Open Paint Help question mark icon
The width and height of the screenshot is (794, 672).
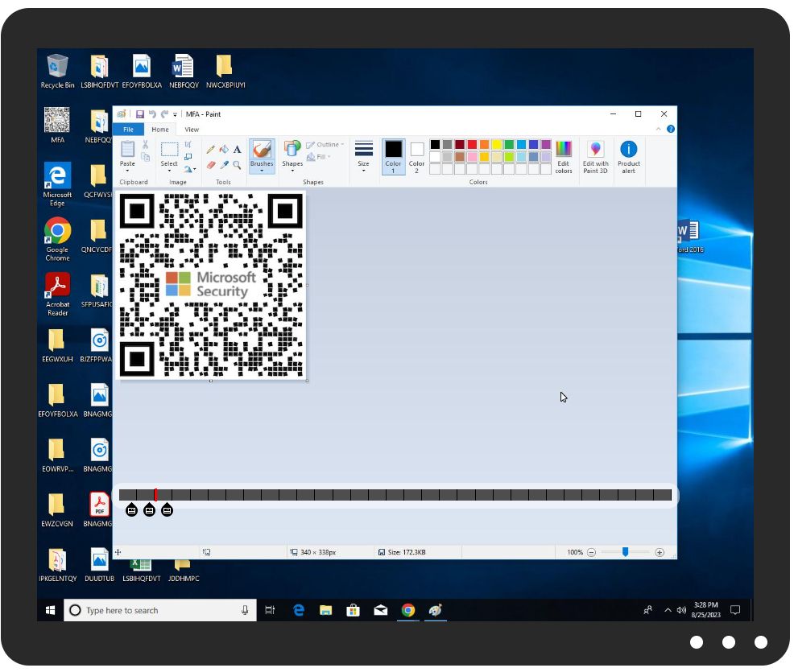(671, 130)
